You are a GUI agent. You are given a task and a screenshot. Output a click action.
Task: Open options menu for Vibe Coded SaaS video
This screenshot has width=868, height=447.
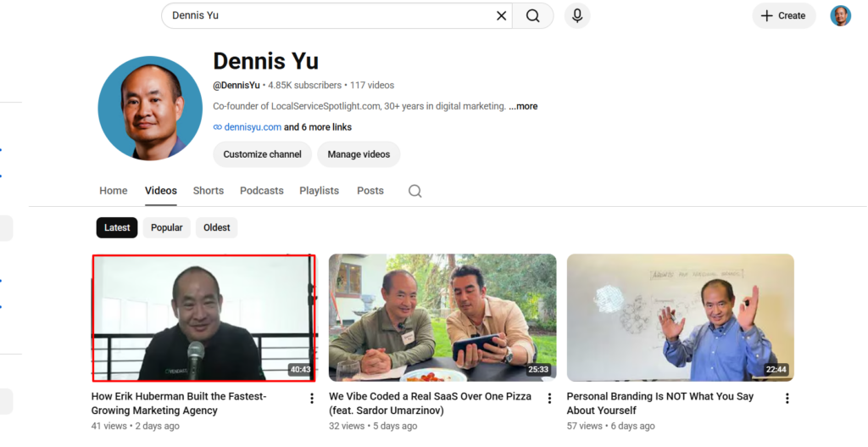tap(549, 399)
